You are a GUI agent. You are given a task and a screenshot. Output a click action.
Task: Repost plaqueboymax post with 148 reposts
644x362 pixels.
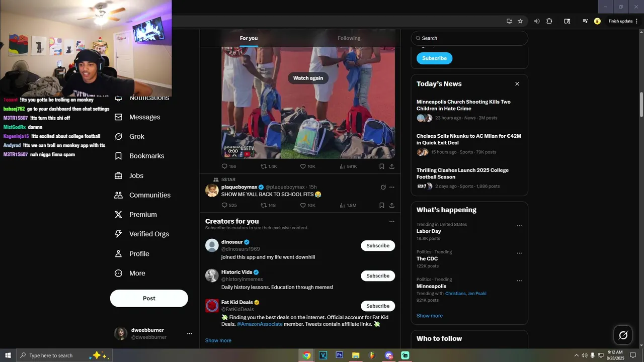pos(268,205)
